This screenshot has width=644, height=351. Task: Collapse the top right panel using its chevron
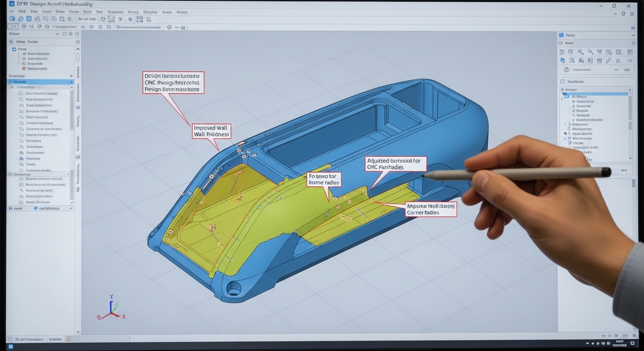pyautogui.click(x=633, y=35)
